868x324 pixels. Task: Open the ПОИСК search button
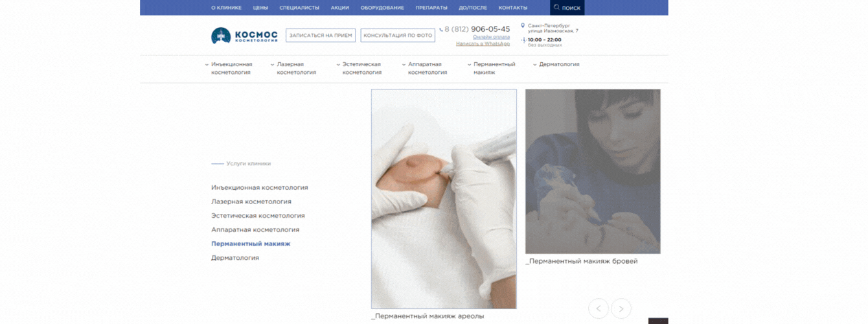pos(567,8)
